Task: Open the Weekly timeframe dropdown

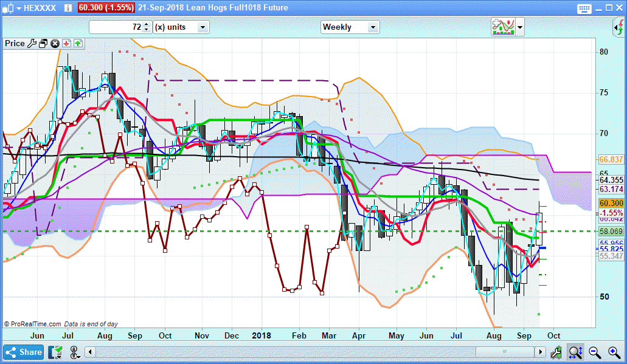Action: 350,27
